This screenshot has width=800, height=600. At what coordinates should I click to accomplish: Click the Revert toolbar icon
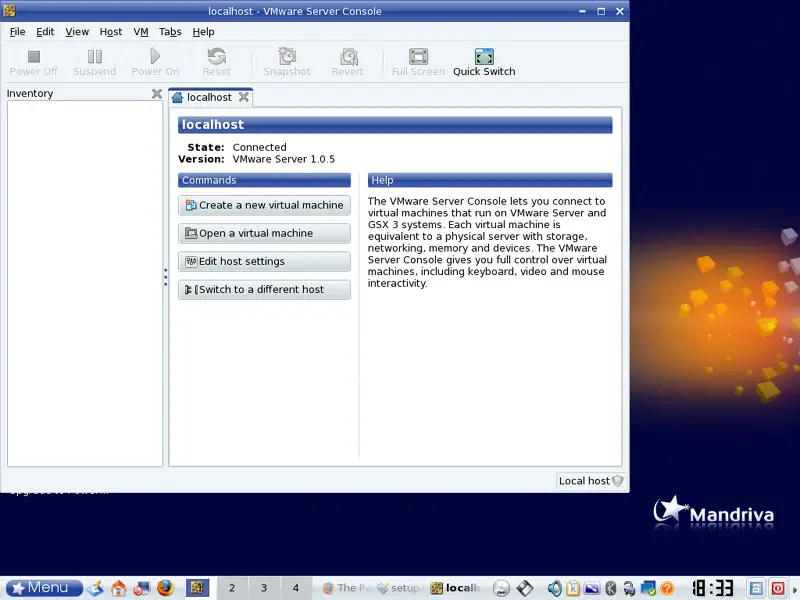click(348, 62)
